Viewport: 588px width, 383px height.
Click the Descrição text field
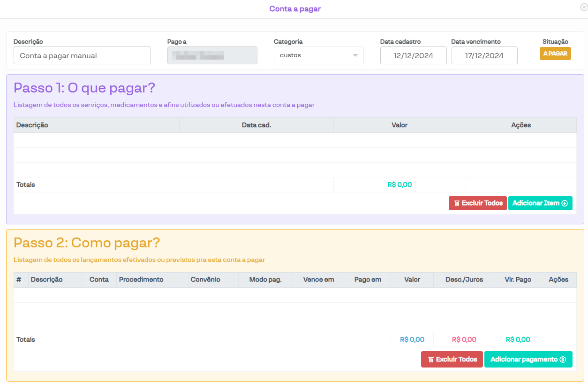(82, 55)
